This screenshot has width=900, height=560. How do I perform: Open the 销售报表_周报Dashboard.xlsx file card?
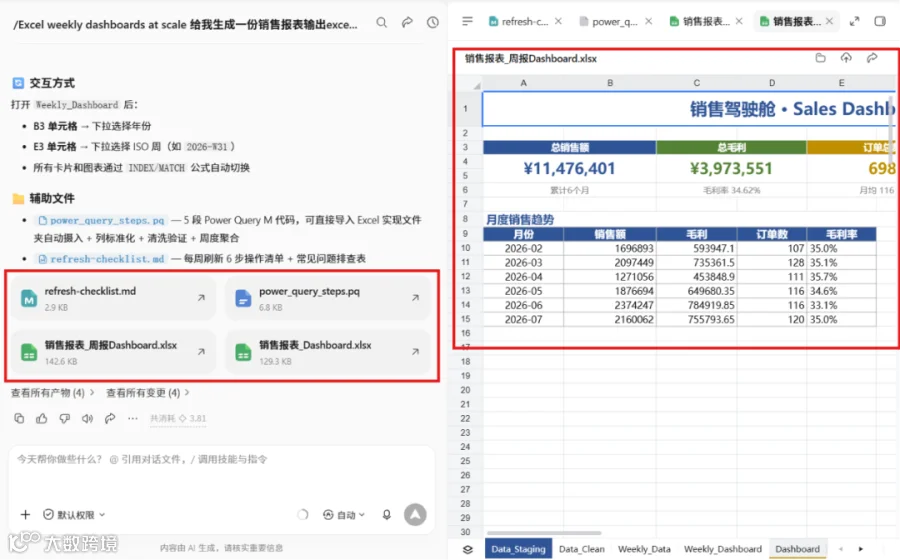pyautogui.click(x=114, y=352)
